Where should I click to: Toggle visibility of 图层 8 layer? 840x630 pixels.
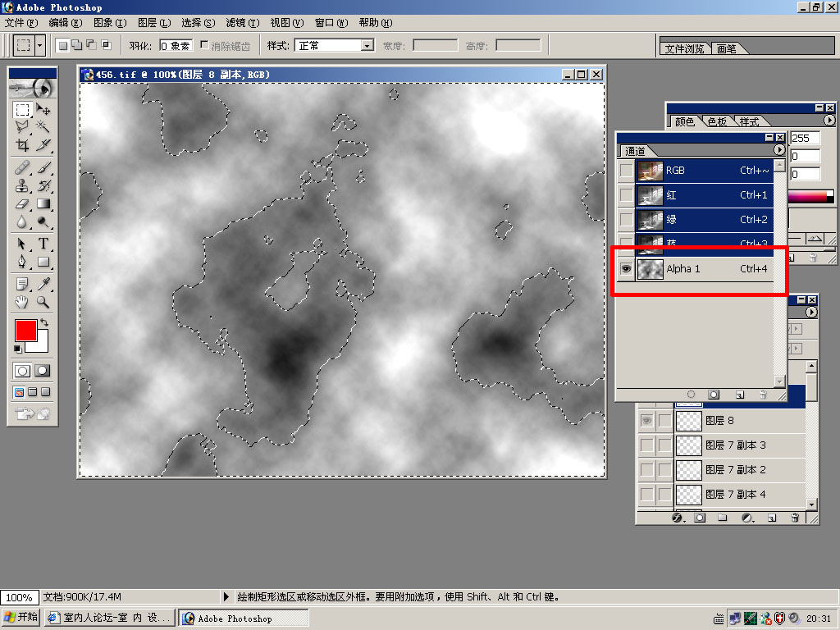pyautogui.click(x=647, y=421)
